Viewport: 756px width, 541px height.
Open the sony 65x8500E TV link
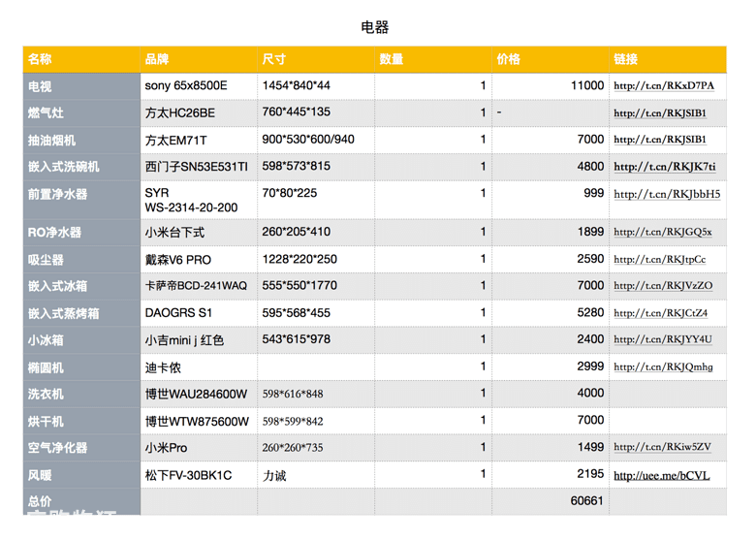(663, 86)
